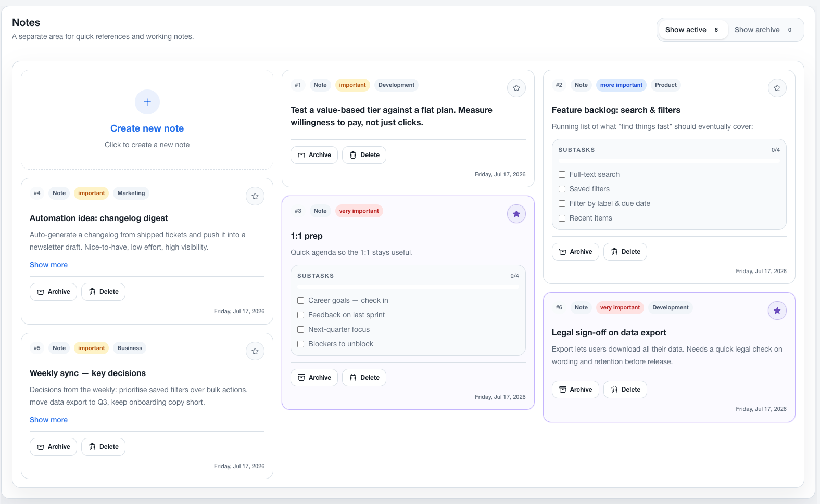The image size is (820, 504).
Task: Star the Feature backlog note #2
Action: point(777,88)
